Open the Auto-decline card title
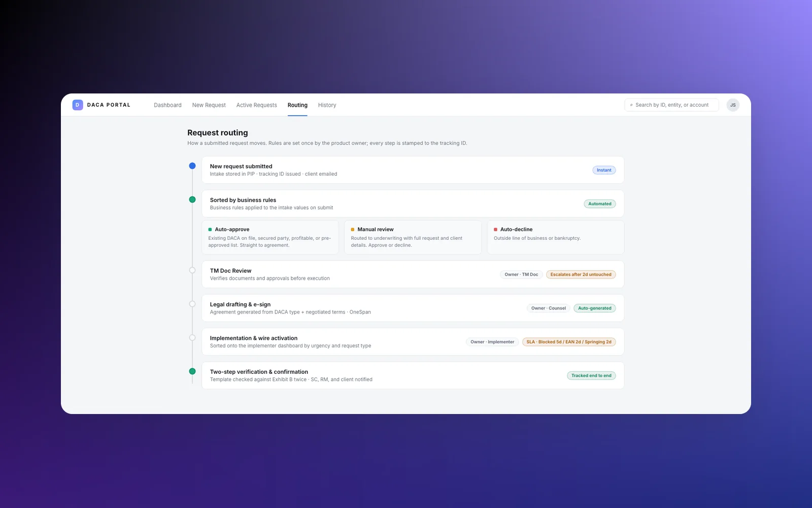The image size is (812, 508). (516, 230)
